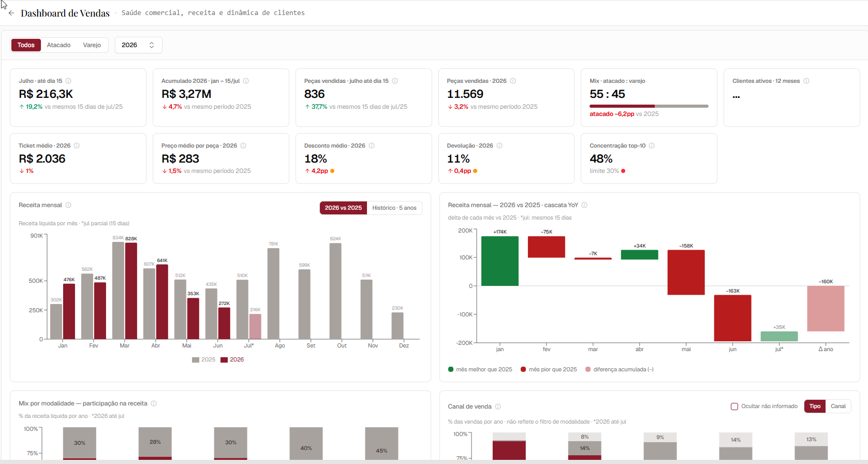Click July partial bar 216K
The image size is (868, 464).
[x=255, y=326]
